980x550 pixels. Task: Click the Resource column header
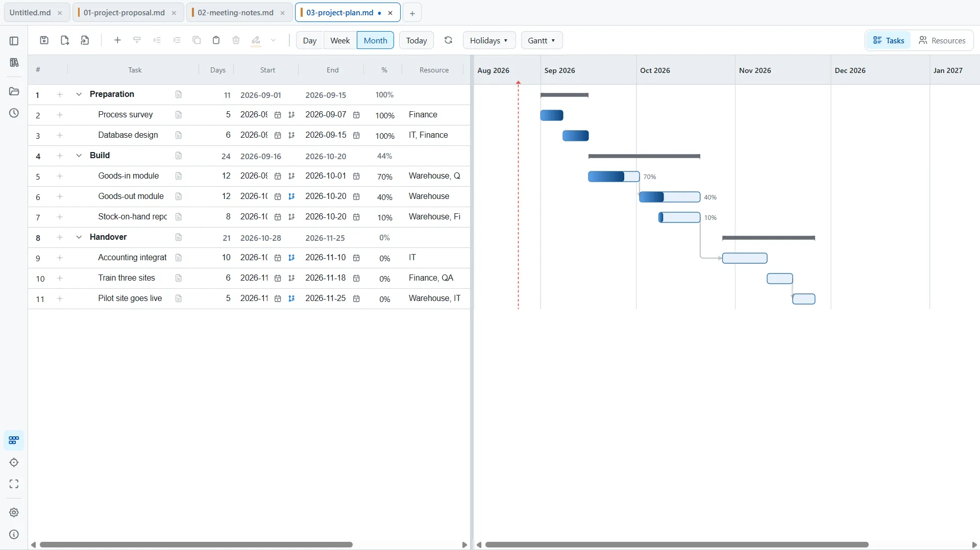pos(434,70)
